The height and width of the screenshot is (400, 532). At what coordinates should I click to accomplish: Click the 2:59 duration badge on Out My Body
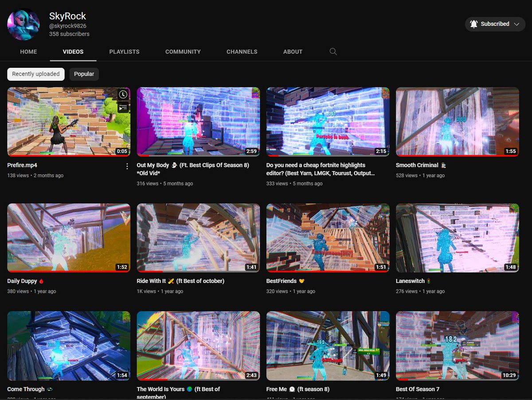[251, 151]
